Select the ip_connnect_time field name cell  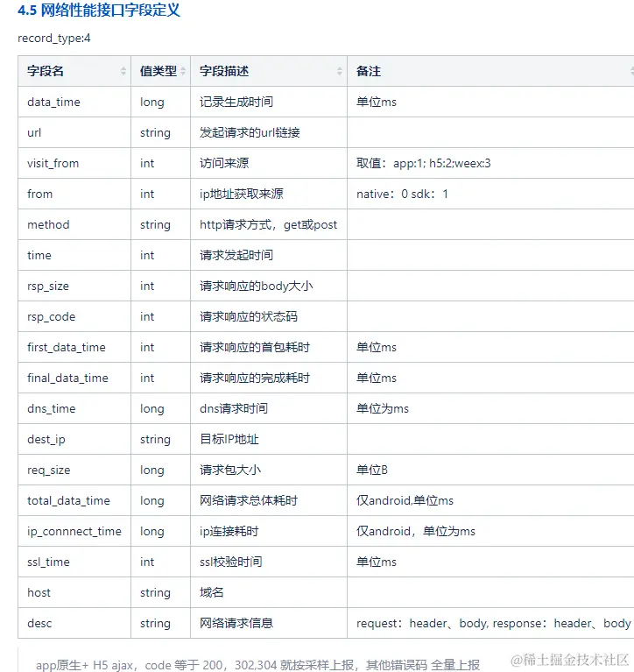pos(74,531)
